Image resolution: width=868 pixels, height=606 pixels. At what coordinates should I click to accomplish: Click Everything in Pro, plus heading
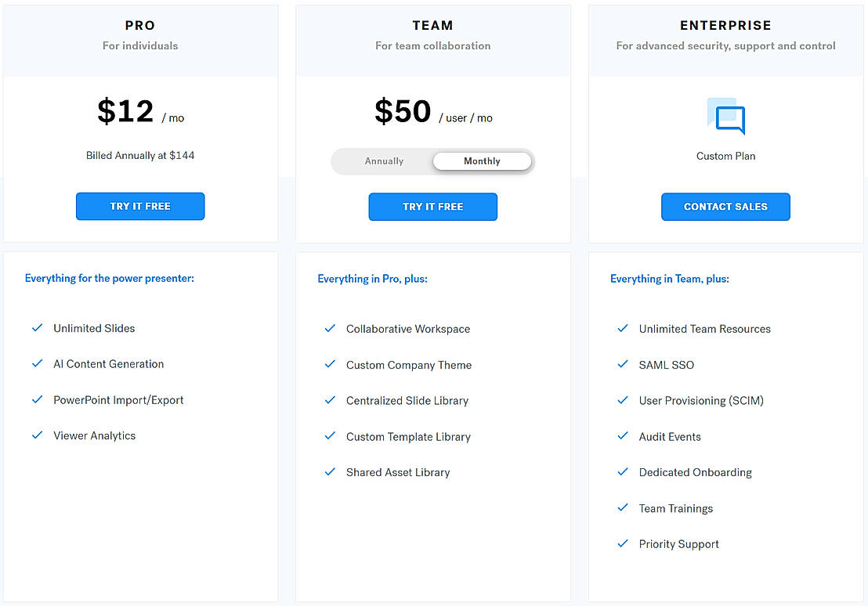(372, 278)
